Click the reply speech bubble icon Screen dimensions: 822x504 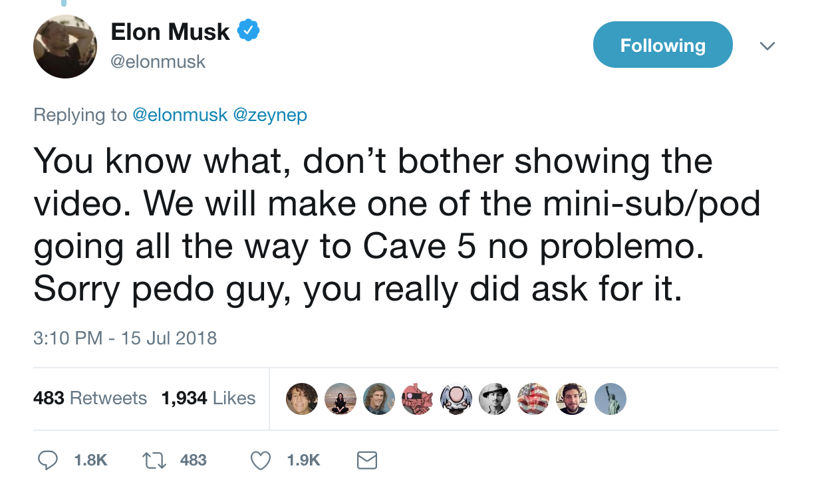(x=47, y=460)
